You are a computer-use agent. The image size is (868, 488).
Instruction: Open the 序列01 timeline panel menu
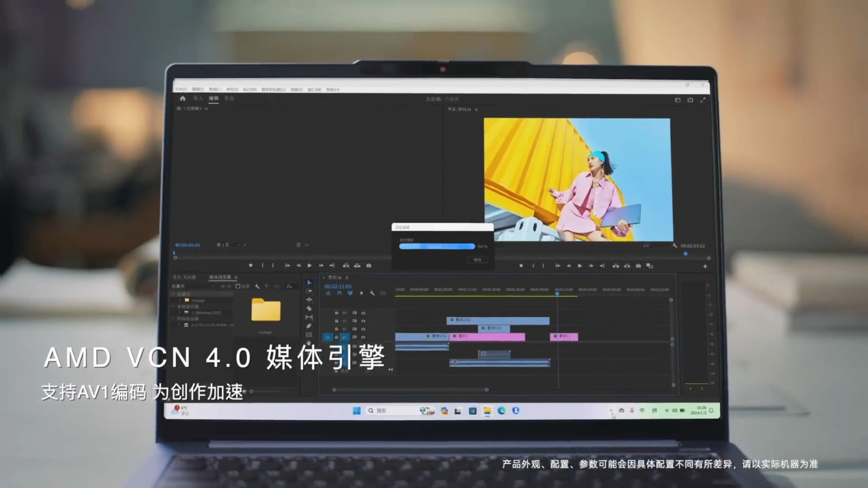(x=347, y=278)
